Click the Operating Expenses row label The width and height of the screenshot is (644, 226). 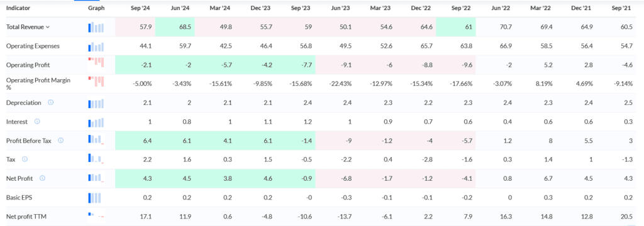point(33,46)
